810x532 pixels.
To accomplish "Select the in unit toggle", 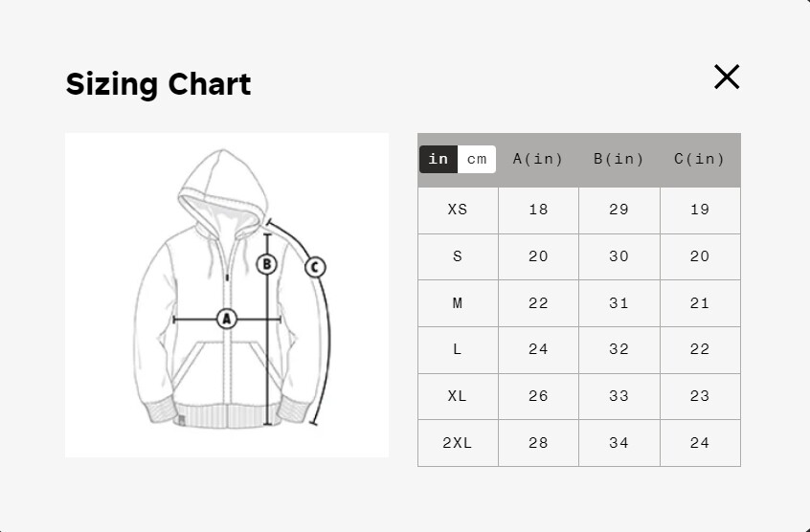I will (x=439, y=160).
